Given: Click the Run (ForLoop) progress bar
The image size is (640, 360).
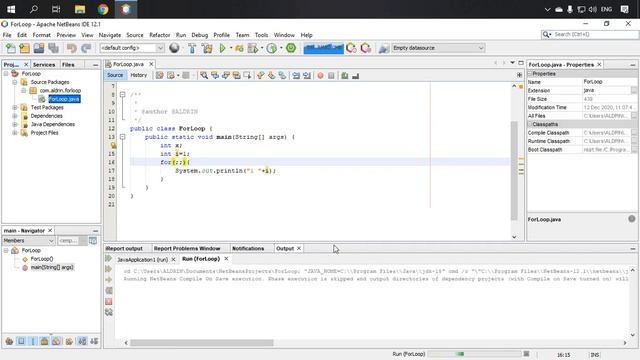Looking at the screenshot, I should click(x=474, y=354).
